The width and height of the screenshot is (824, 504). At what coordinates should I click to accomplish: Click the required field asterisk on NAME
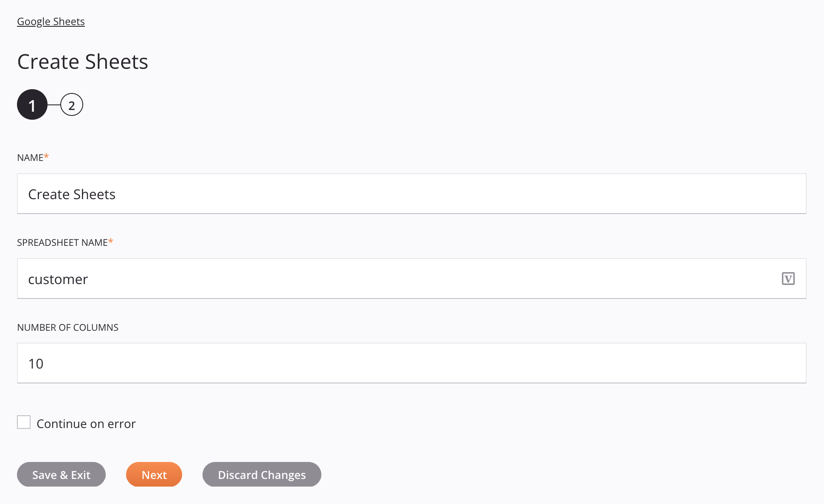[x=47, y=157]
